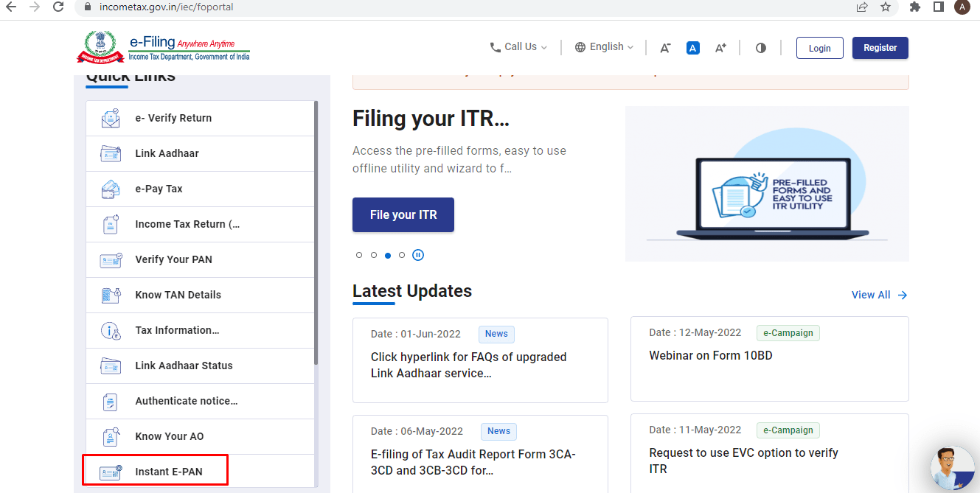
Task: Open the Verify Your PAN quick link
Action: click(173, 259)
